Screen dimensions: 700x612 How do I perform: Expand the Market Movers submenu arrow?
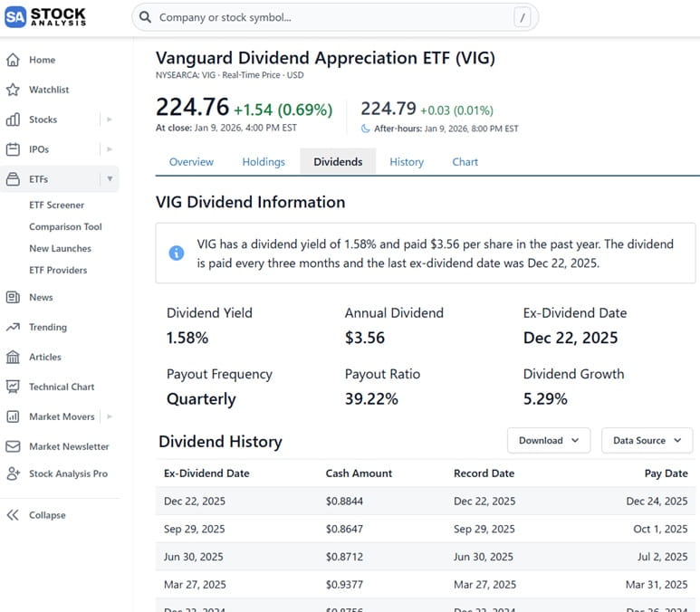(x=110, y=416)
